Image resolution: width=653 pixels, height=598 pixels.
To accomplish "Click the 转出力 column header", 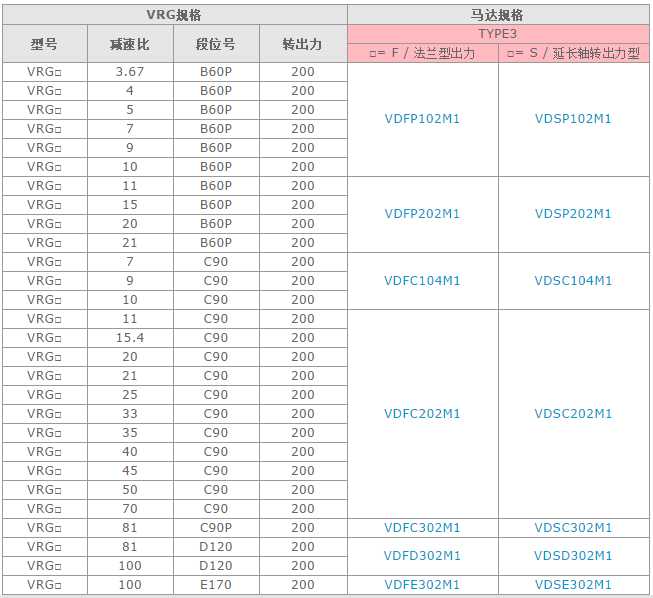I will point(303,44).
